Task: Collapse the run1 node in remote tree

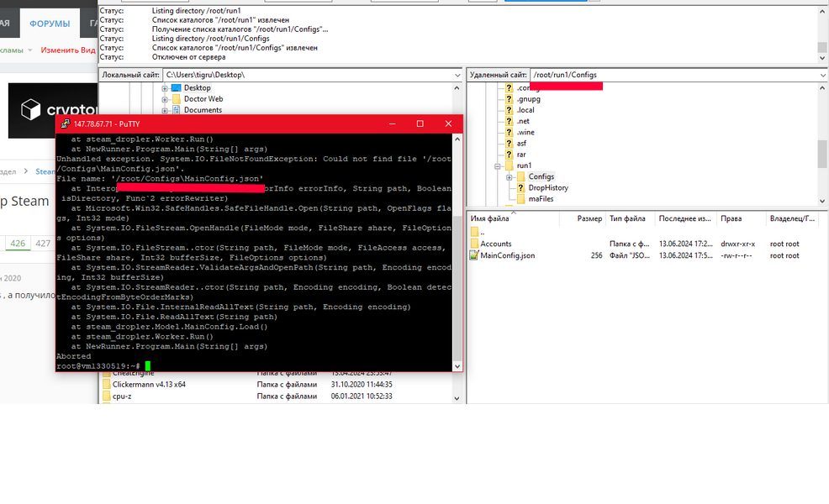Action: pyautogui.click(x=498, y=165)
